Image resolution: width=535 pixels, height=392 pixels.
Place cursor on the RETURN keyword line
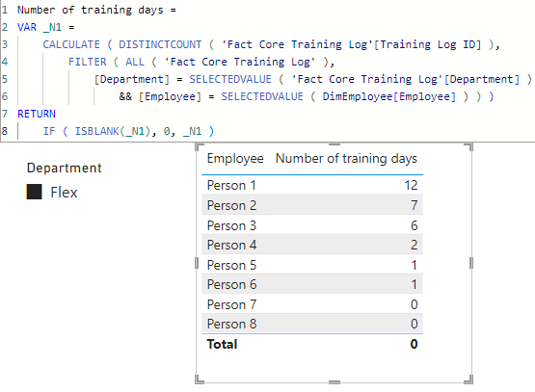coord(37,114)
